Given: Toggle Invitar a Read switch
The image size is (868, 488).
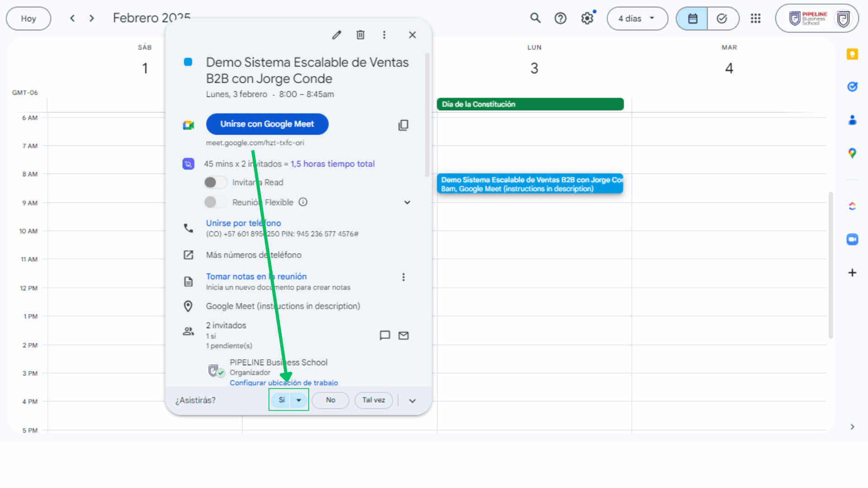Looking at the screenshot, I should pos(215,182).
